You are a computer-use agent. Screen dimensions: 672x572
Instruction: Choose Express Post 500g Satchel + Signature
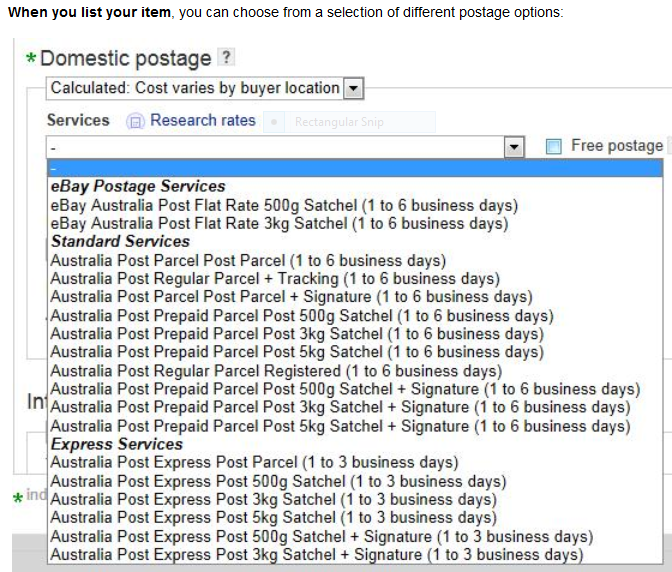point(321,536)
